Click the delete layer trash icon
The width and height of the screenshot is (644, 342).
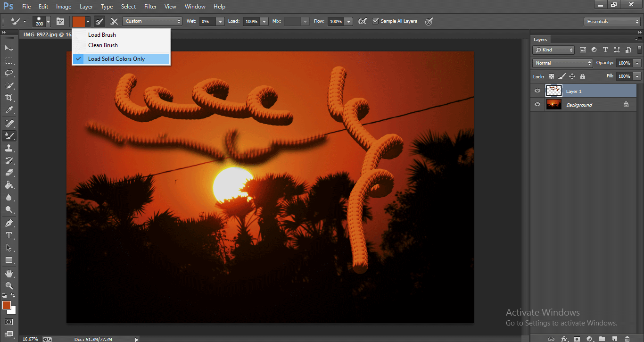627,339
